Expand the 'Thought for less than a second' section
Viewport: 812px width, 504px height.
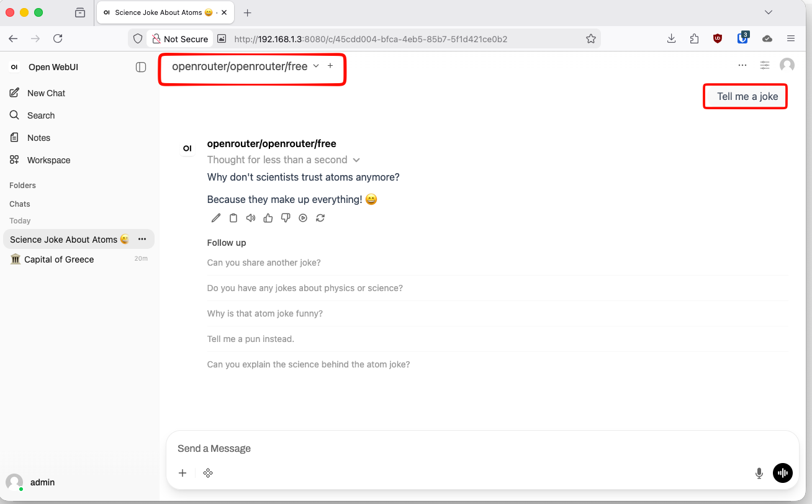pyautogui.click(x=284, y=160)
